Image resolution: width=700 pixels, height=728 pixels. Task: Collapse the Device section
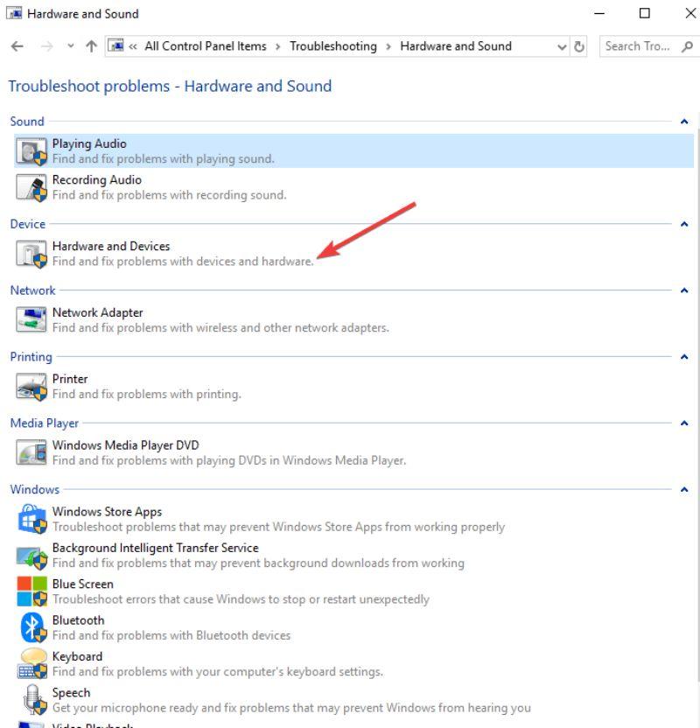point(684,224)
